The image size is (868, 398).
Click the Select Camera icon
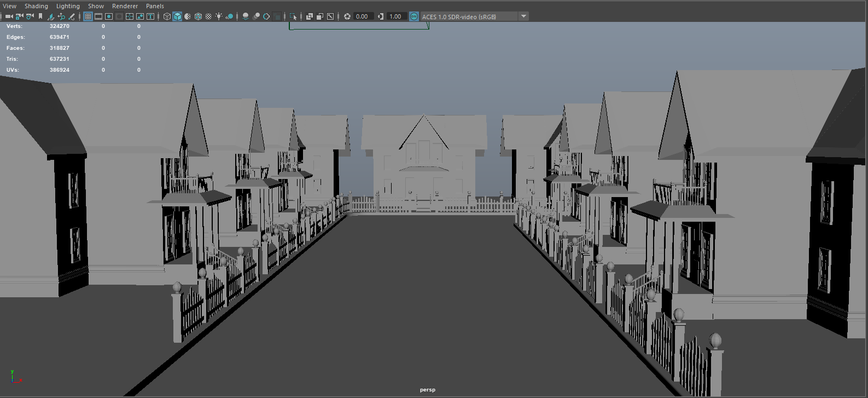pyautogui.click(x=9, y=16)
